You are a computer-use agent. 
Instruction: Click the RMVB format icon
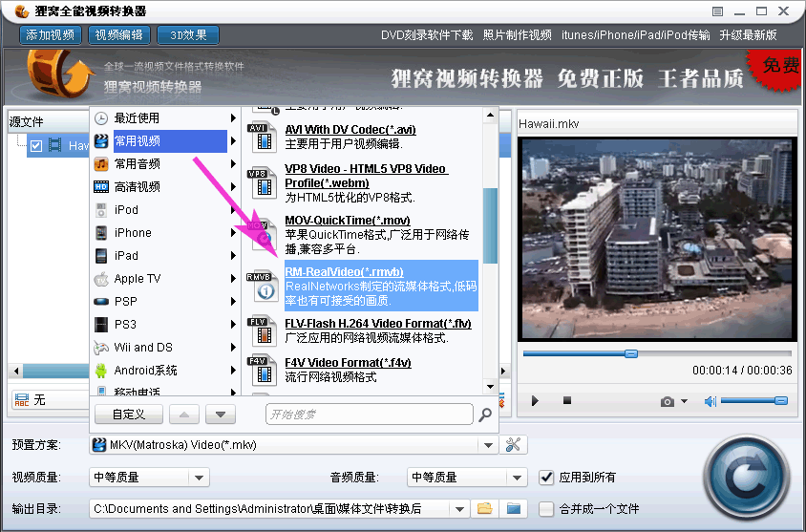pyautogui.click(x=262, y=286)
